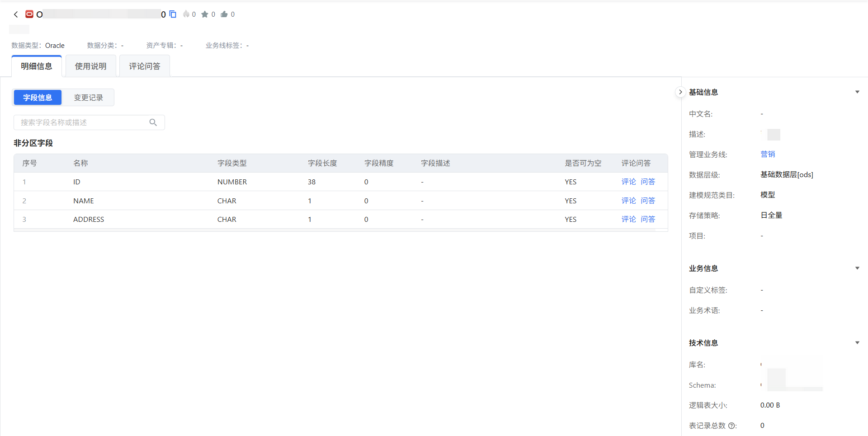This screenshot has height=436, width=868.
Task: Open the 营销 business line link
Action: (768, 154)
